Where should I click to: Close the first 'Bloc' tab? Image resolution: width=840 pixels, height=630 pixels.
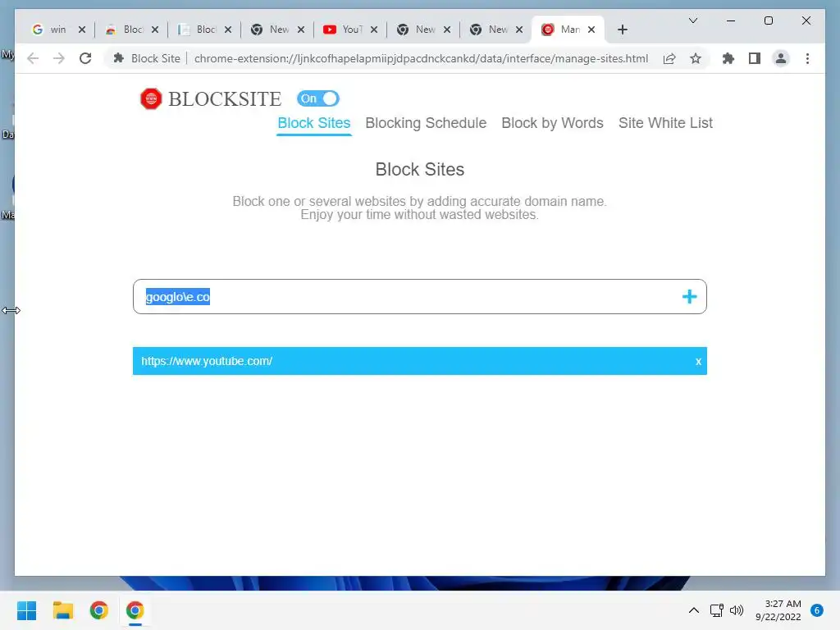point(155,30)
